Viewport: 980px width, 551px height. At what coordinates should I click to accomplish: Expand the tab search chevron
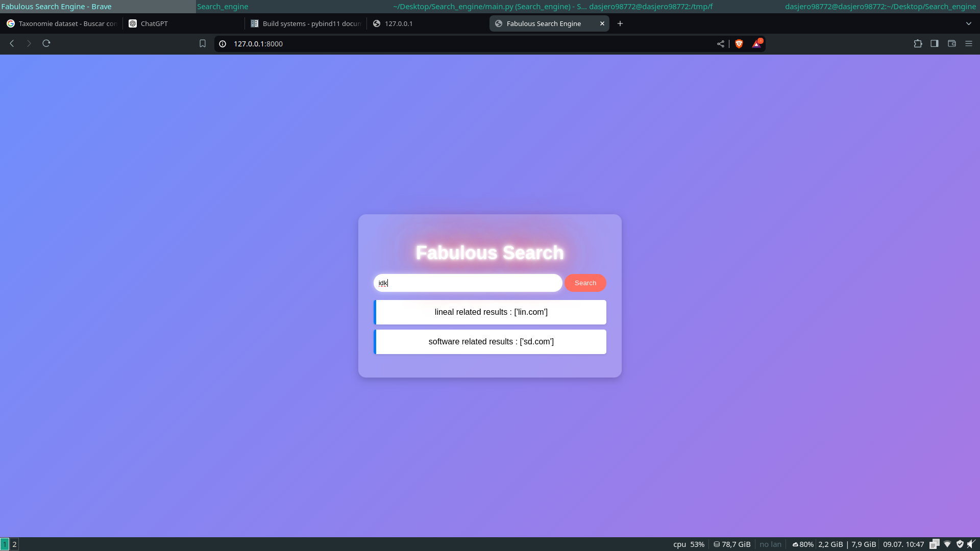(x=969, y=23)
